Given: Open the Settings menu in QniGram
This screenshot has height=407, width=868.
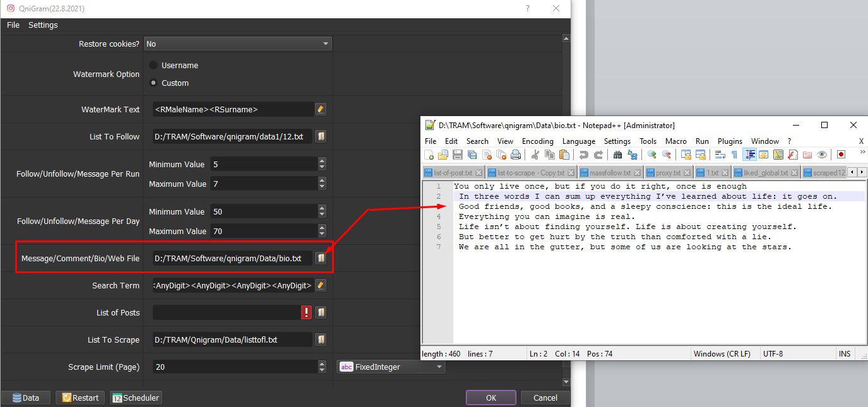Looking at the screenshot, I should pos(43,25).
